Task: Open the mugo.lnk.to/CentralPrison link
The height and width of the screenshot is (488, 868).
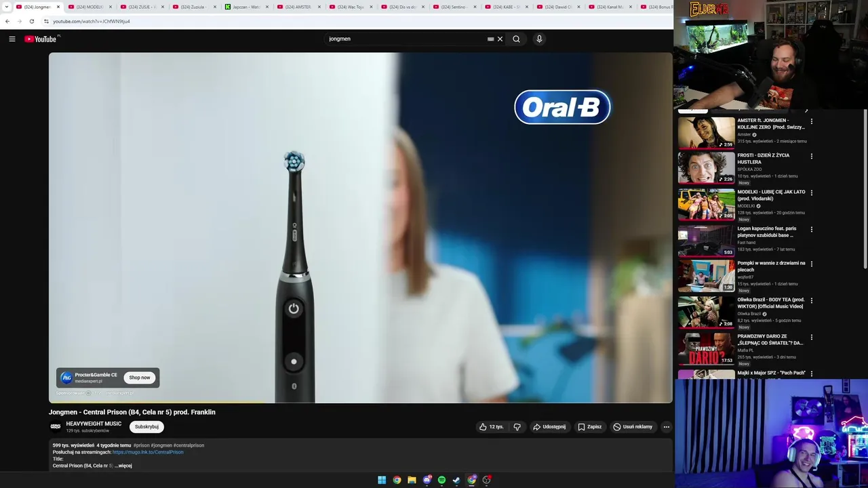Action: (148, 452)
